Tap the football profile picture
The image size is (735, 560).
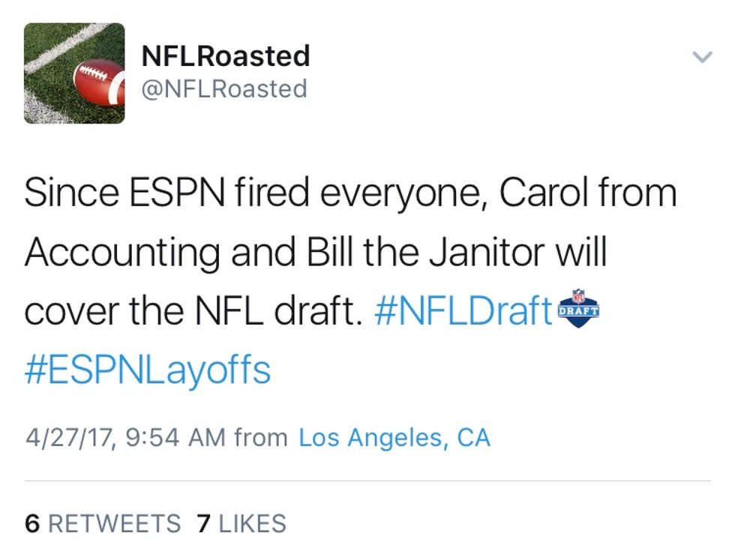pos(74,73)
